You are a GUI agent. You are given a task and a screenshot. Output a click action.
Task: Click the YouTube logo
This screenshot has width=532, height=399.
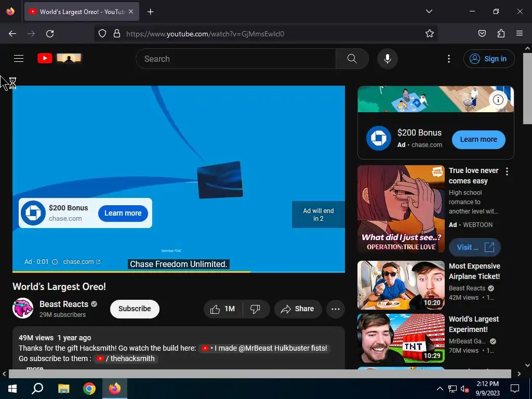click(59, 58)
